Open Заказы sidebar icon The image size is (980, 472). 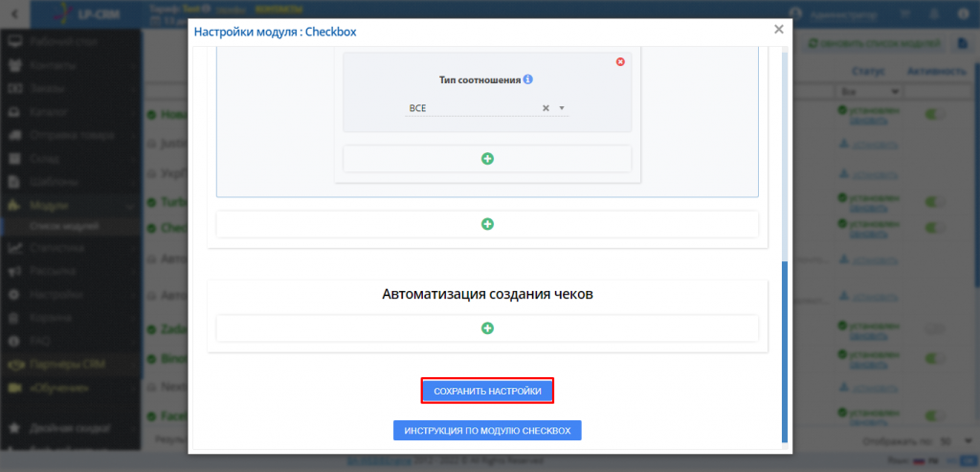(15, 89)
